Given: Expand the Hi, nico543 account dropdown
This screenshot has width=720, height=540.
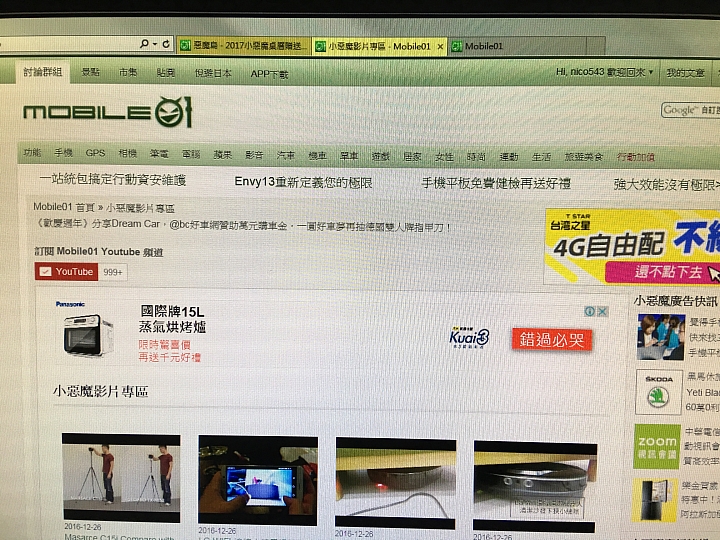Looking at the screenshot, I should click(604, 72).
